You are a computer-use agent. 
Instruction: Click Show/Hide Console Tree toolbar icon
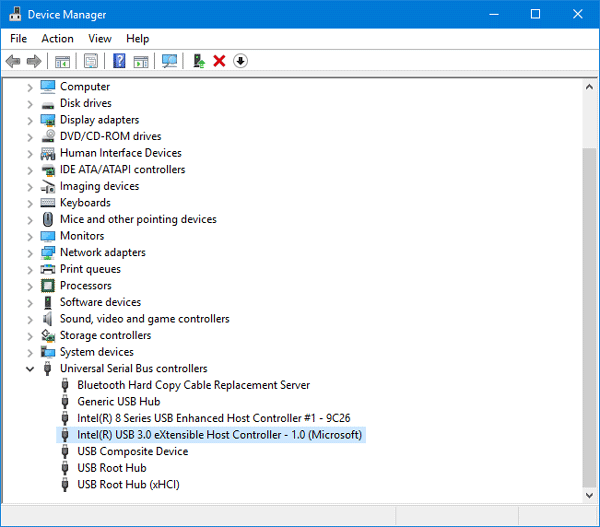click(x=63, y=61)
